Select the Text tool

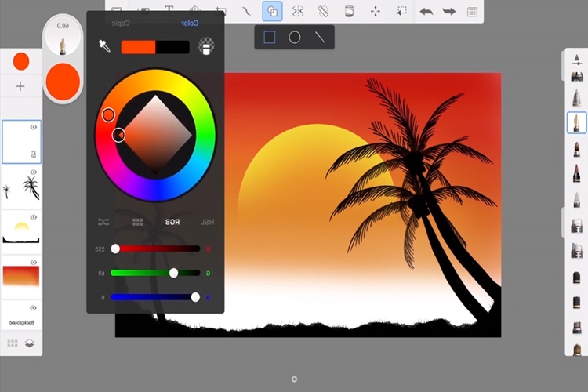(x=169, y=9)
